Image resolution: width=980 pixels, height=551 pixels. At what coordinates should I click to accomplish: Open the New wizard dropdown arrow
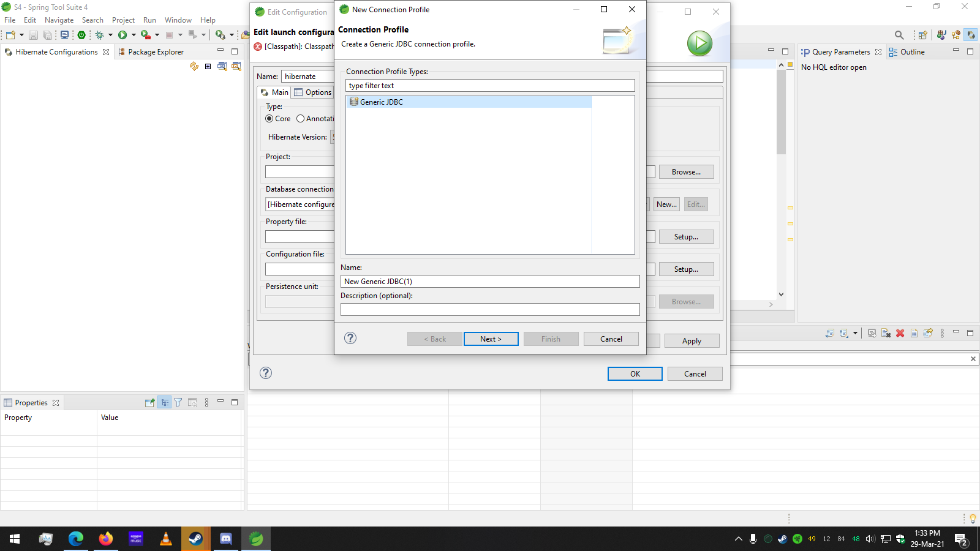click(21, 35)
